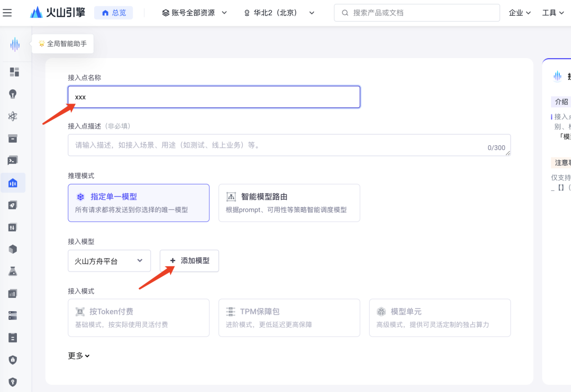This screenshot has height=392, width=571.
Task: Open the atom icon in sidebar
Action: 13,116
